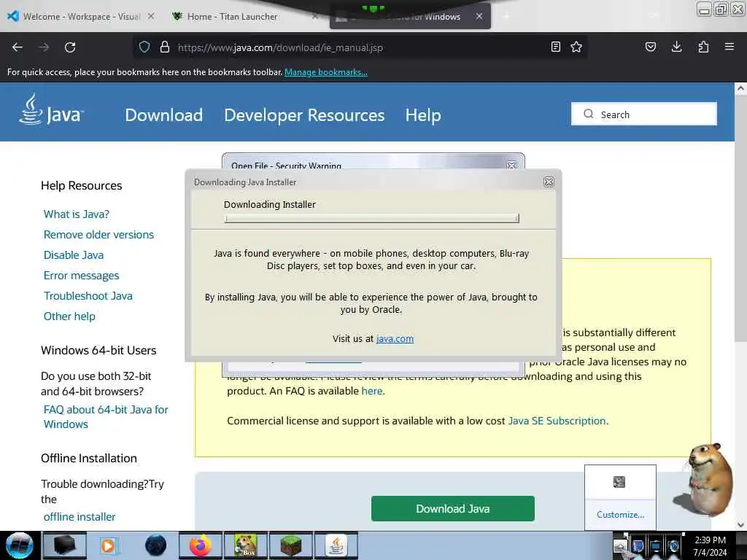Click the Search input field
Screen dimensions: 747x560
(x=644, y=114)
